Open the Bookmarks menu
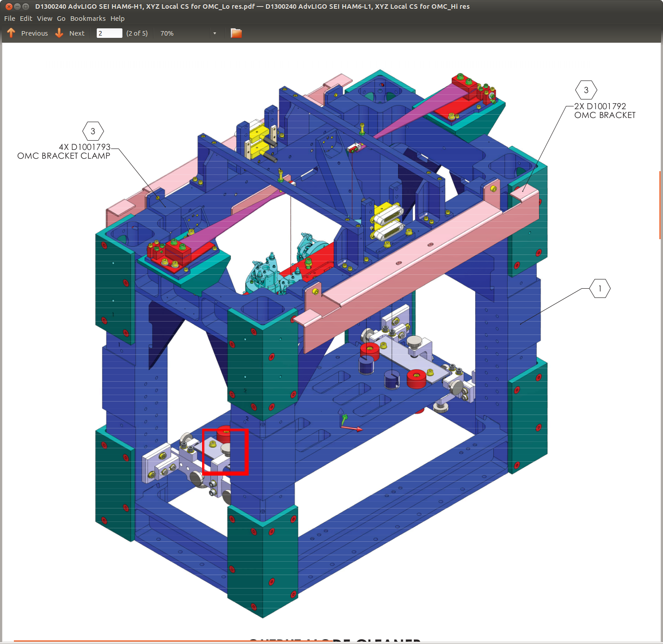The height and width of the screenshot is (644, 663). 88,19
